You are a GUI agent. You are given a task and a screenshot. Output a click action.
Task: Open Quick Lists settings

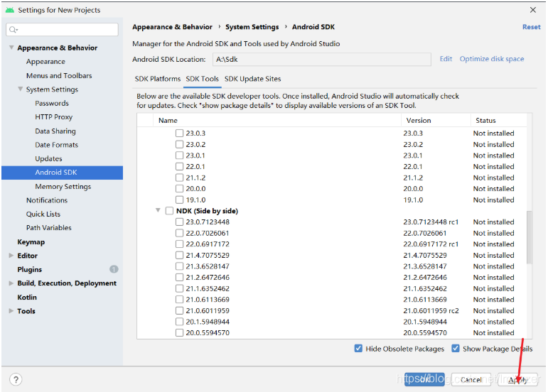tap(43, 214)
